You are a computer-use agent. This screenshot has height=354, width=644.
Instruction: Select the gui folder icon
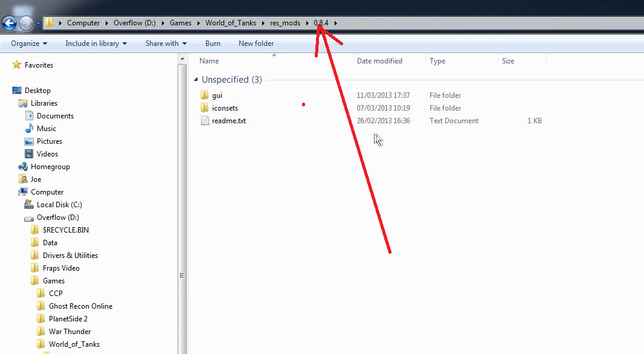point(205,95)
